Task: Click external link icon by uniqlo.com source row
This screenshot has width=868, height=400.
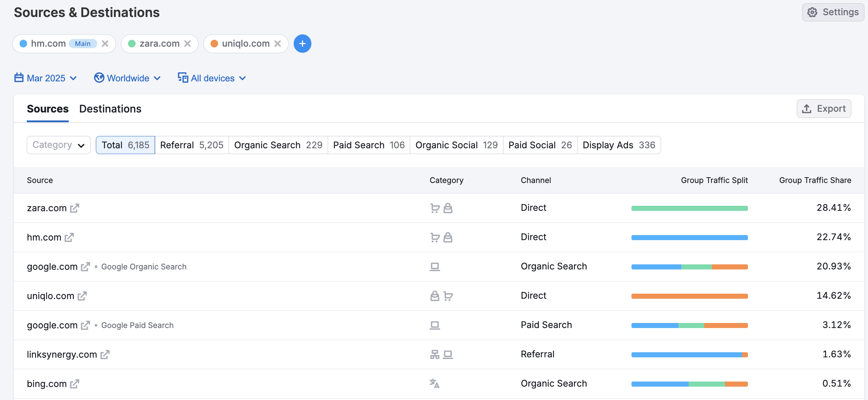Action: coord(82,296)
